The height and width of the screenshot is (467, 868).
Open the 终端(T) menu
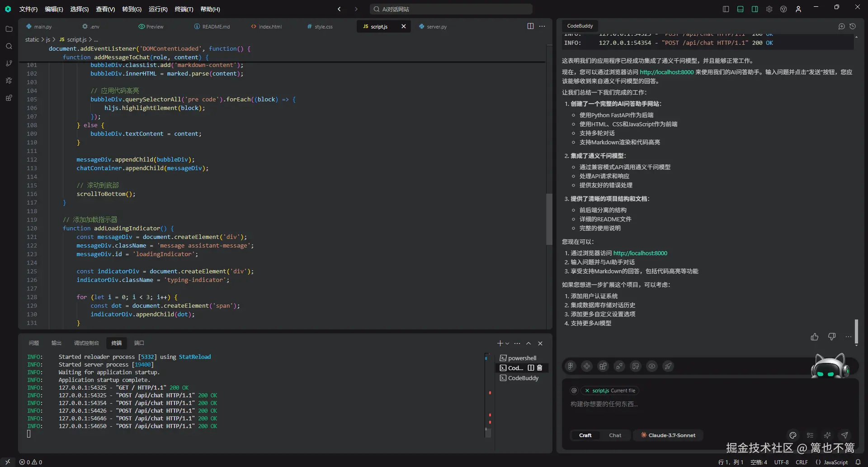tap(184, 9)
